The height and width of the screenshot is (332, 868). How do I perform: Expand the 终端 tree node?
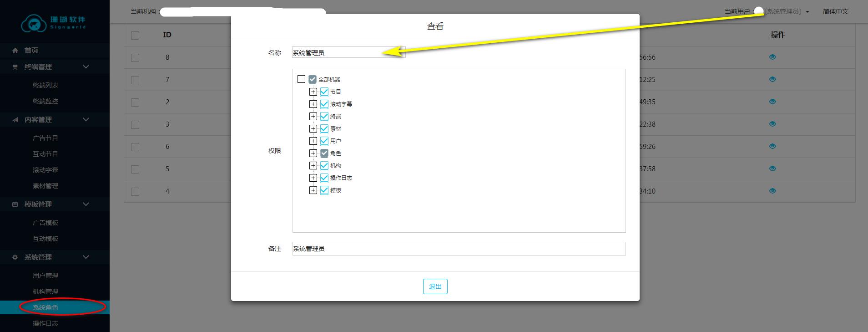(313, 116)
